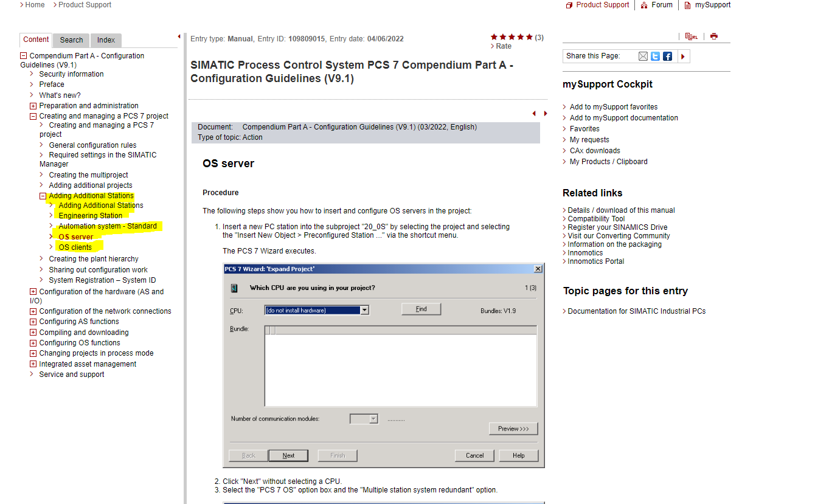Expand Configuration of the network connections node
Viewport: 815px width, 504px height.
[33, 311]
